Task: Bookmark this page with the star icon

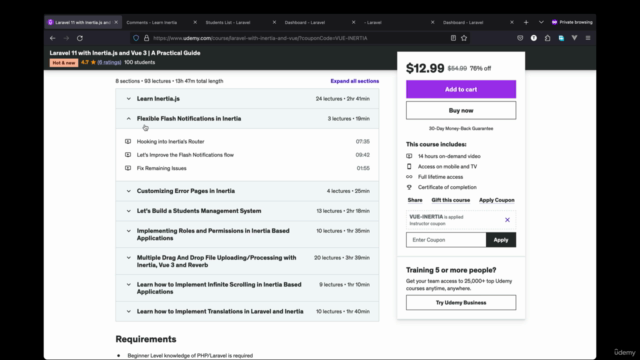Action: (x=464, y=38)
